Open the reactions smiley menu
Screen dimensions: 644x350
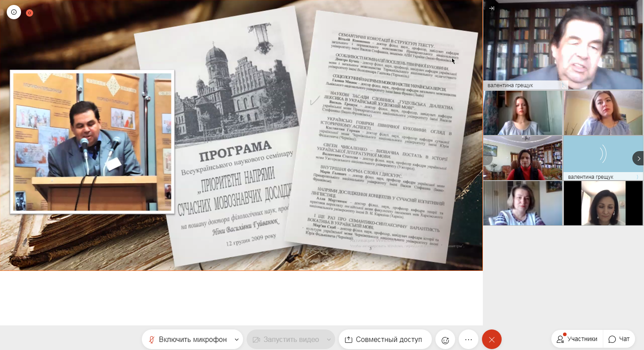point(445,340)
